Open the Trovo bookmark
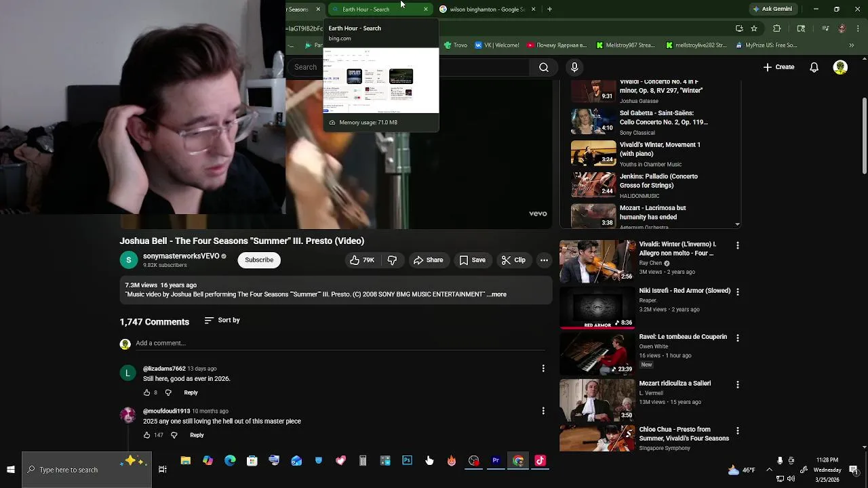This screenshot has height=488, width=868. (x=456, y=45)
